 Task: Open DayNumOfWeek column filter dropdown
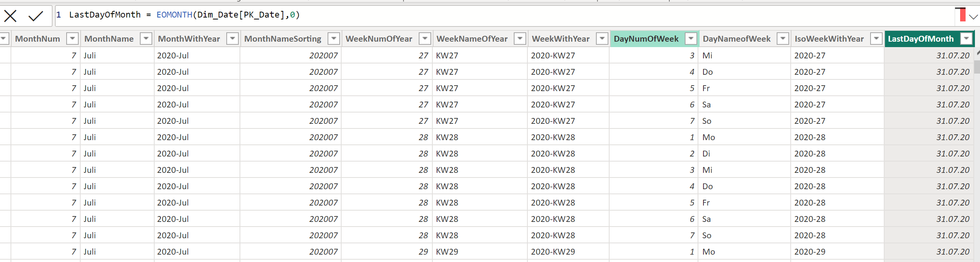coord(691,39)
